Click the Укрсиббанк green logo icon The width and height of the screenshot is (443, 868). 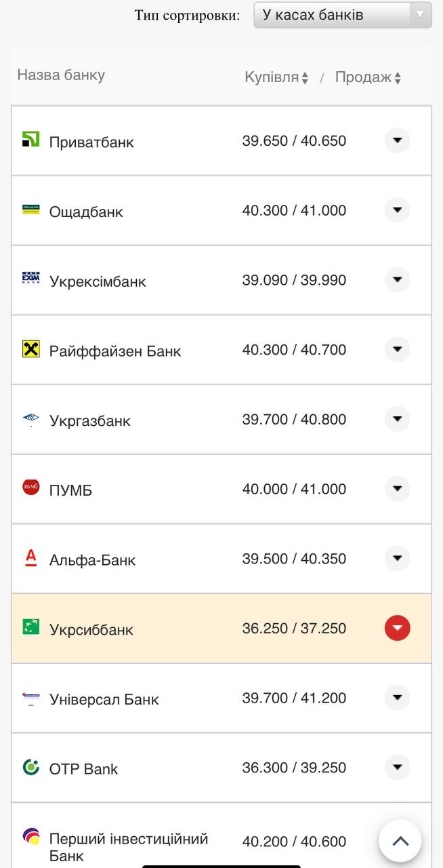(x=31, y=627)
